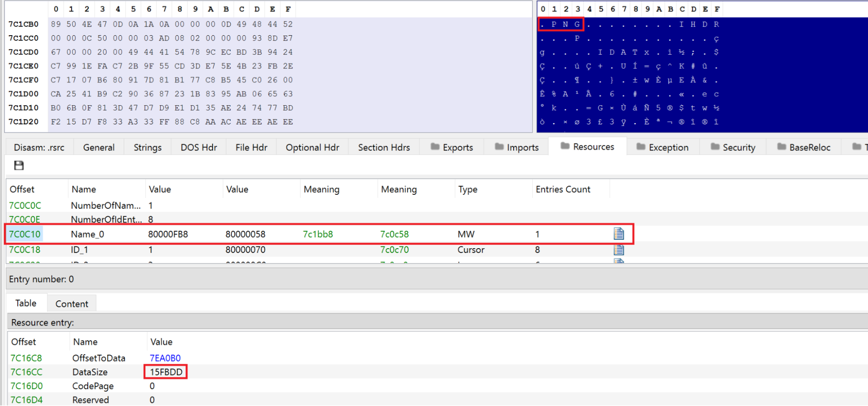Click the Entries Count column header
The image size is (868, 406).
click(x=563, y=190)
